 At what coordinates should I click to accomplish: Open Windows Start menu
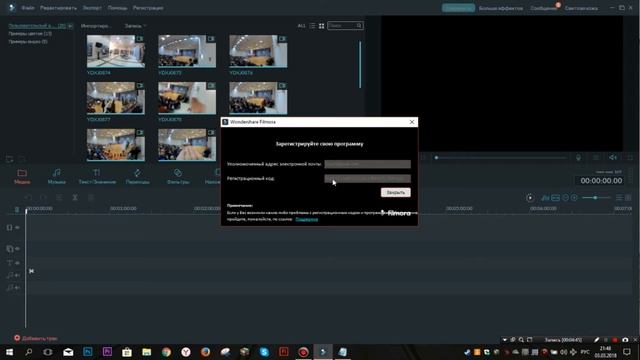point(9,352)
